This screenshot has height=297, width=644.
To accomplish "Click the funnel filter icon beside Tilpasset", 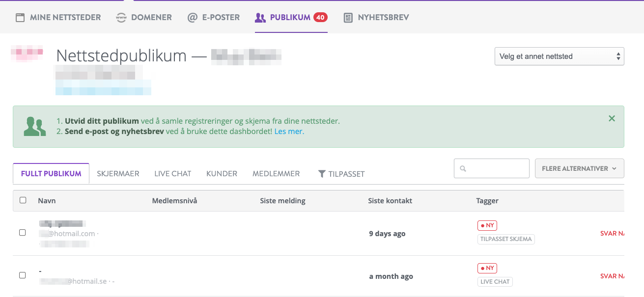I will click(322, 174).
